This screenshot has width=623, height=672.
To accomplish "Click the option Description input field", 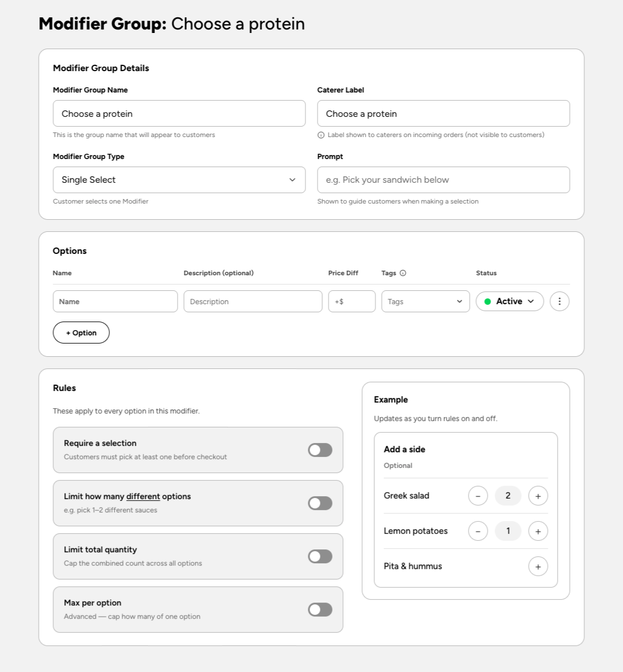I will tap(253, 301).
